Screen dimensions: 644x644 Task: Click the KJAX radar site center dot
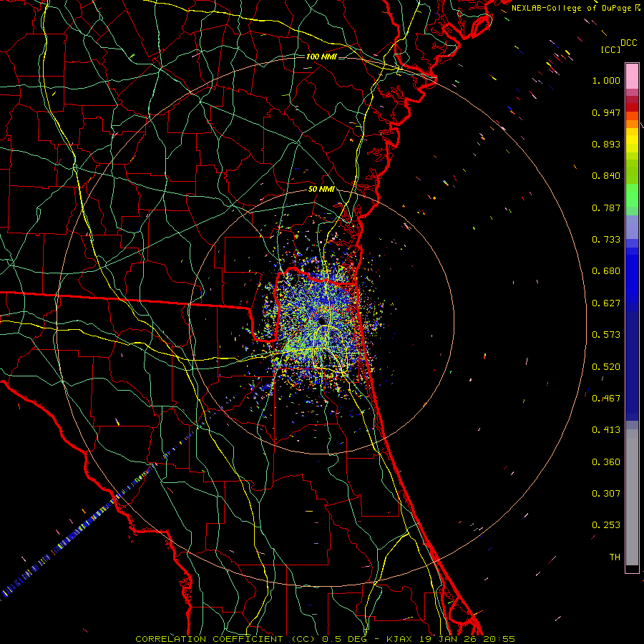(x=321, y=321)
